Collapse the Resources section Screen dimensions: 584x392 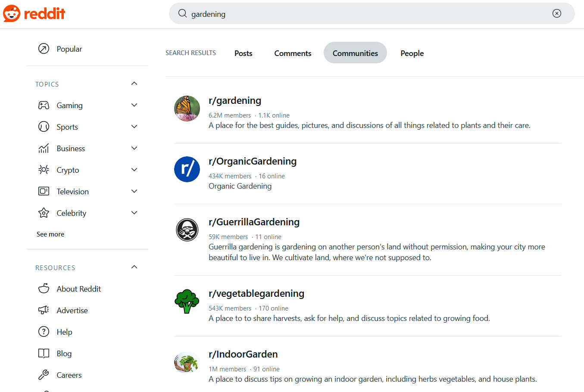click(134, 267)
